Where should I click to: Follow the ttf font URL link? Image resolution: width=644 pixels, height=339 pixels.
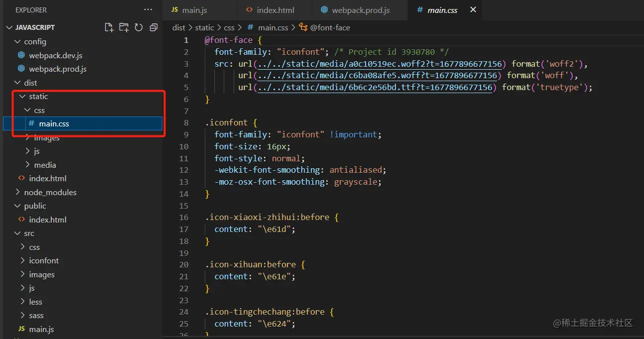click(x=375, y=87)
